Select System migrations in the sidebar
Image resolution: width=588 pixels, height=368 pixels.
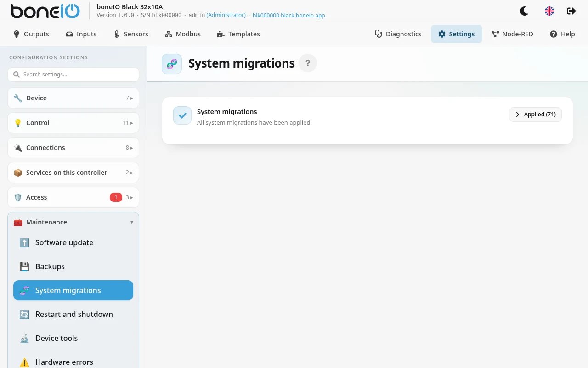[73, 290]
